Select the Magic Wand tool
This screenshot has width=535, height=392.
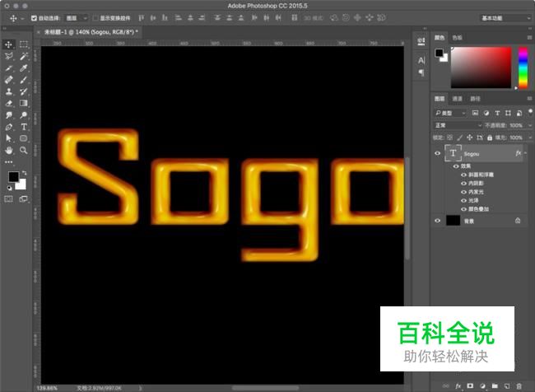24,56
